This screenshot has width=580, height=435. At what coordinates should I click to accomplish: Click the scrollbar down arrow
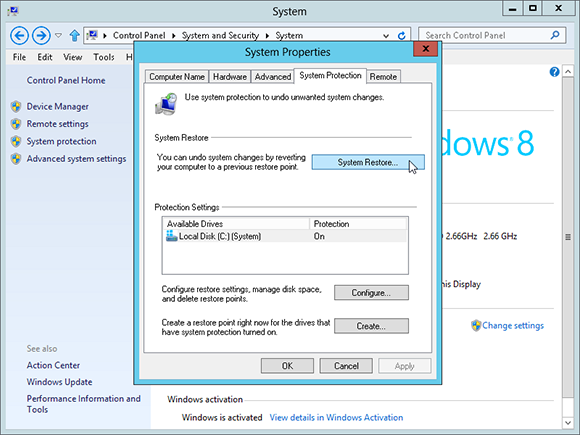point(568,422)
